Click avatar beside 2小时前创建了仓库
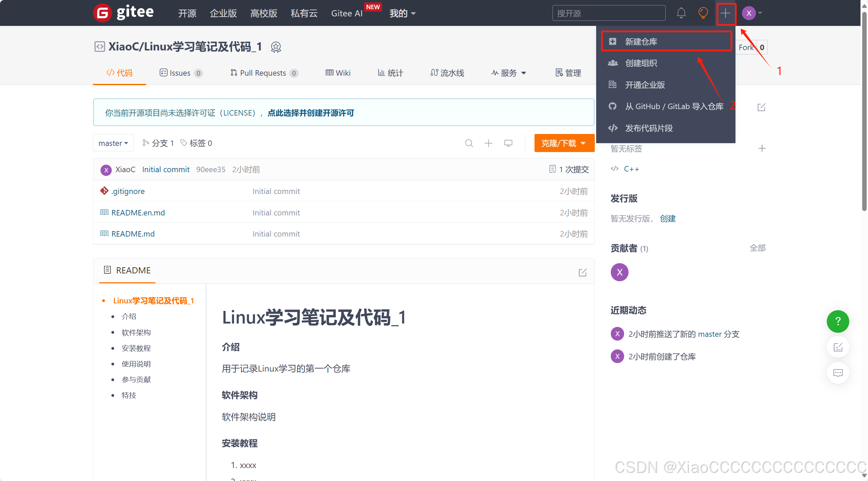The image size is (868, 481). (x=617, y=357)
